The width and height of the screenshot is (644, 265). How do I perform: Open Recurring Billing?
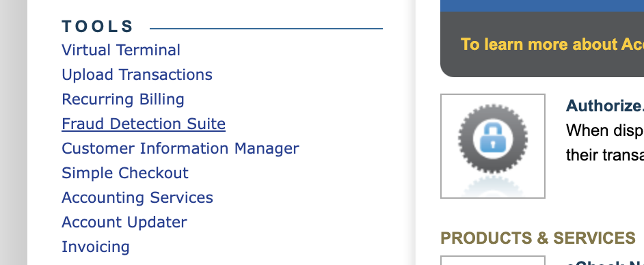[123, 99]
